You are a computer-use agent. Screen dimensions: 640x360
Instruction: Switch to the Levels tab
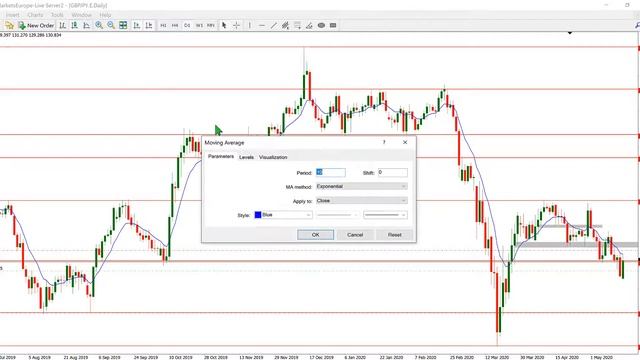pos(246,157)
